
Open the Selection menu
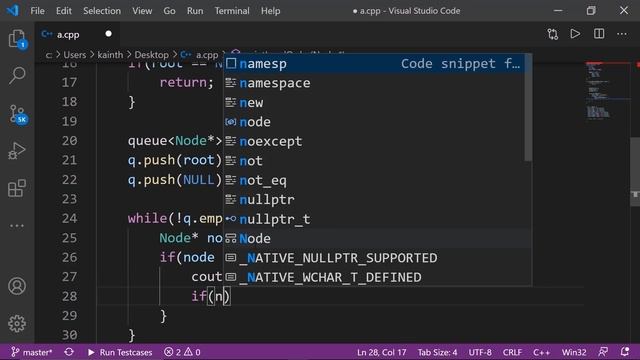pyautogui.click(x=102, y=11)
